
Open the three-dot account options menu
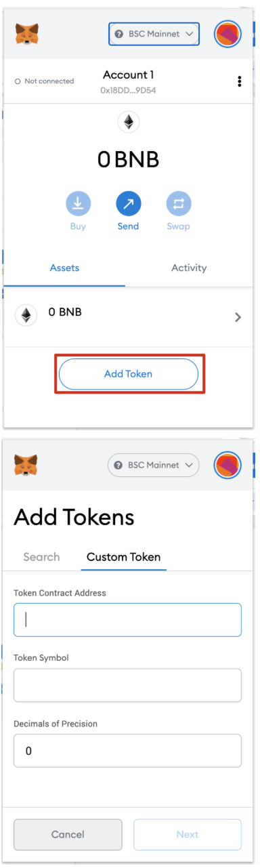[x=240, y=81]
